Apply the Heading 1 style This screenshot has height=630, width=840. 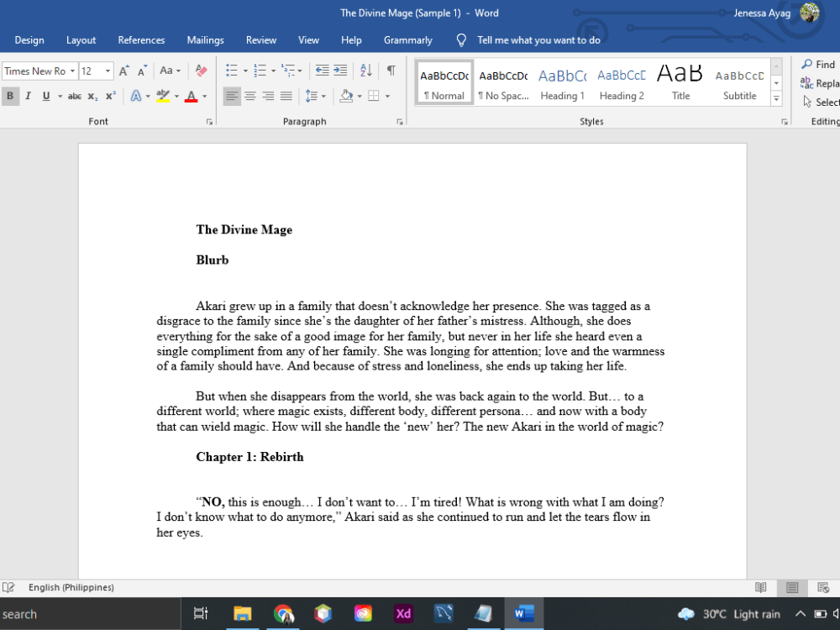tap(563, 82)
